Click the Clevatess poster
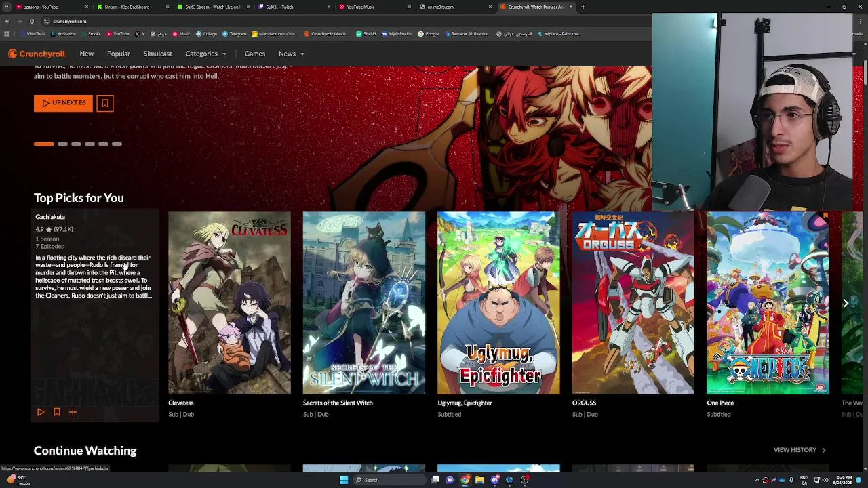868x488 pixels. point(229,303)
